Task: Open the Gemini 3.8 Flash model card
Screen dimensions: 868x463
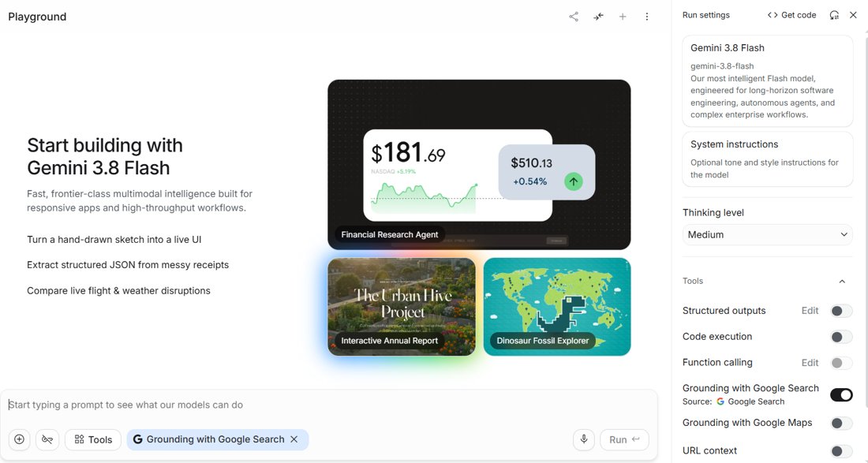Action: pyautogui.click(x=767, y=80)
